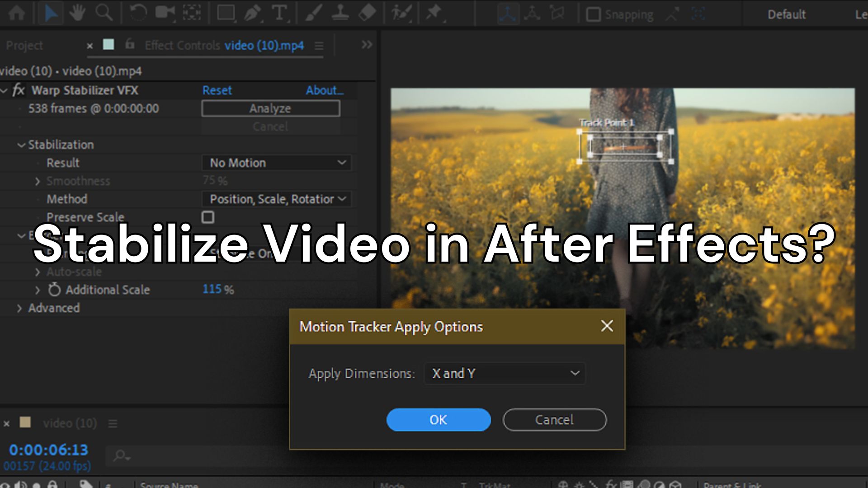Click Cancel in Motion Tracker Apply Options

(555, 420)
